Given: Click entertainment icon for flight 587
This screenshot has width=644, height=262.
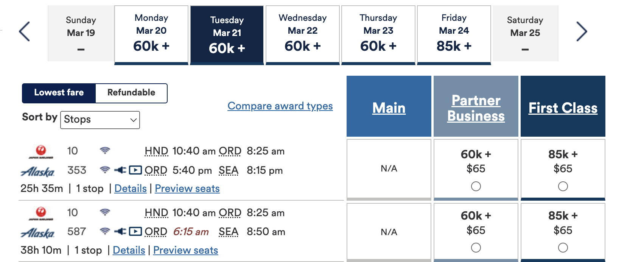Looking at the screenshot, I should [135, 231].
